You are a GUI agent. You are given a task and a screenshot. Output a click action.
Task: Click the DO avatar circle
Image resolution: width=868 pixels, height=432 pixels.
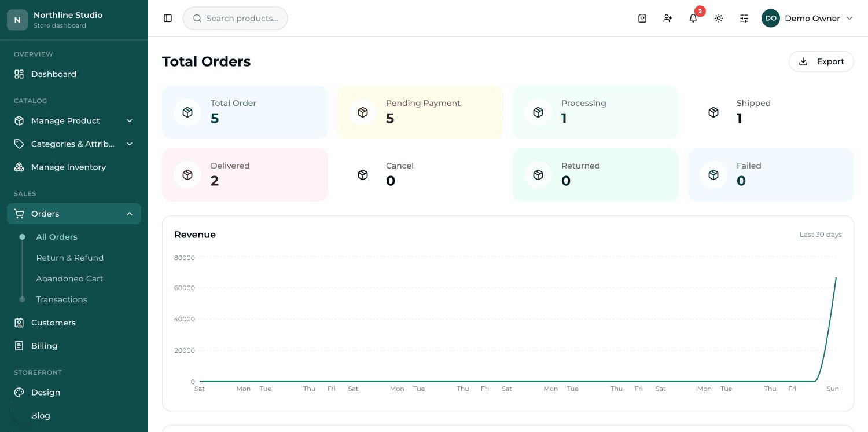771,19
